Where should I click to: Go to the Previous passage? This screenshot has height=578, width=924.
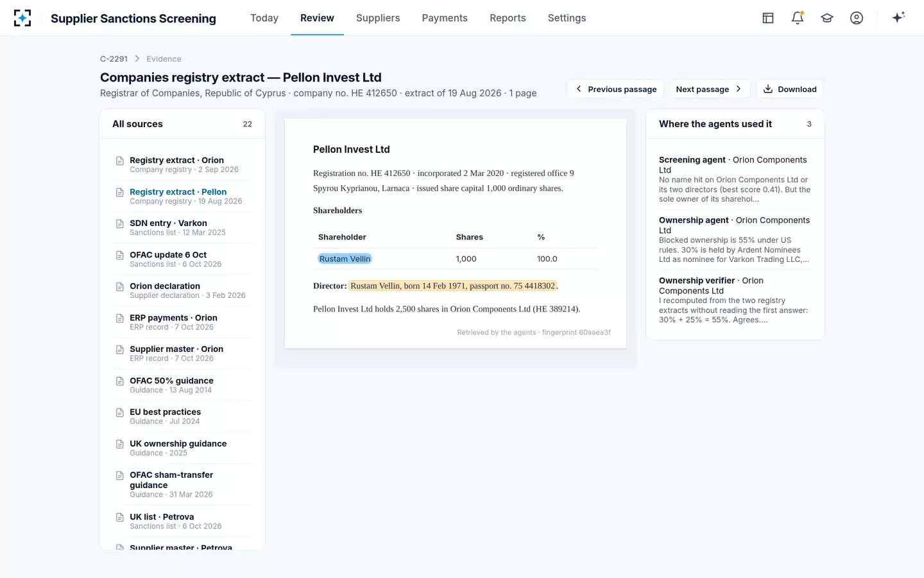615,89
